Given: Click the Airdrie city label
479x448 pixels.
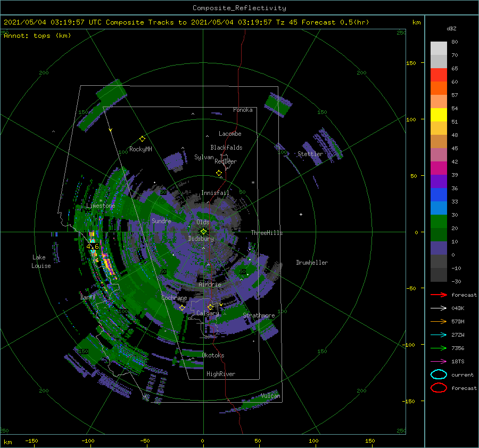Looking at the screenshot, I should 210,284.
